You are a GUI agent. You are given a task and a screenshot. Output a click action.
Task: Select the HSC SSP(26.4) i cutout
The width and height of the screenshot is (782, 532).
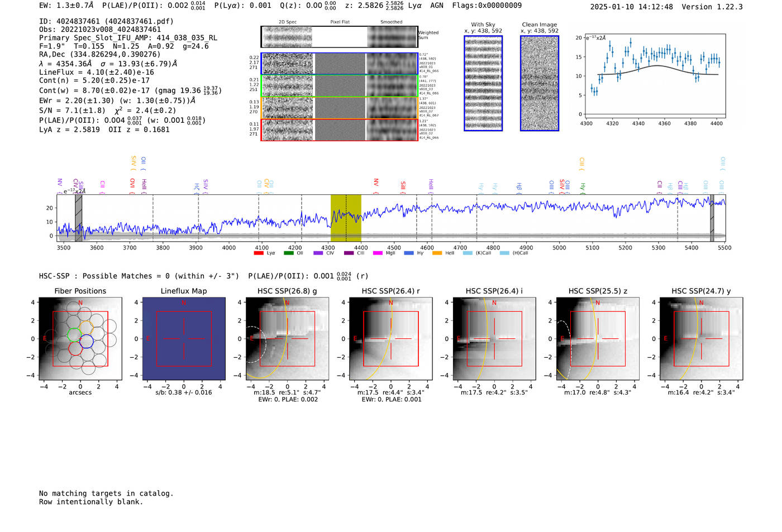494,339
